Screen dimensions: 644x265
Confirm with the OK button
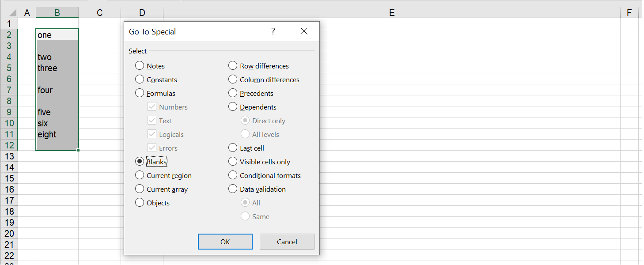click(x=225, y=242)
